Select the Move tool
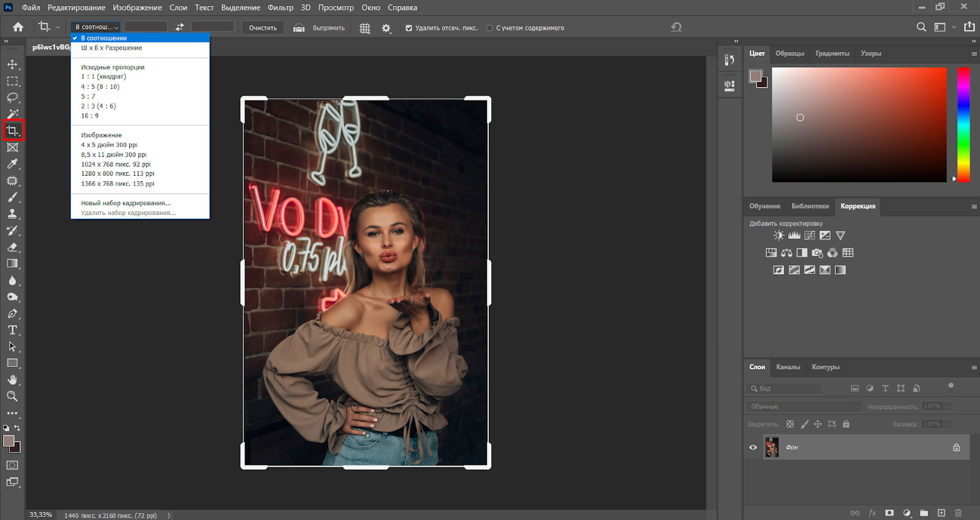 pyautogui.click(x=12, y=64)
